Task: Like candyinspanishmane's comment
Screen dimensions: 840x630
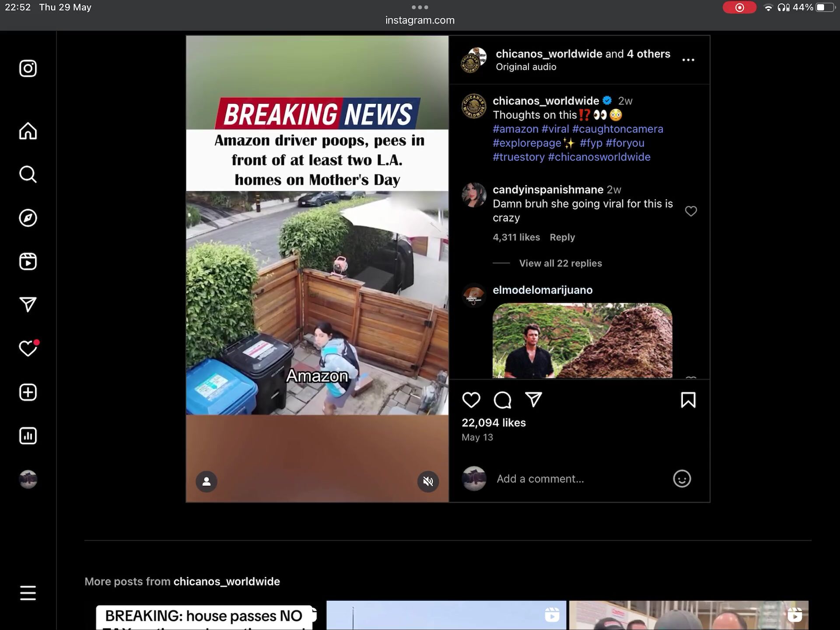Action: 691,211
